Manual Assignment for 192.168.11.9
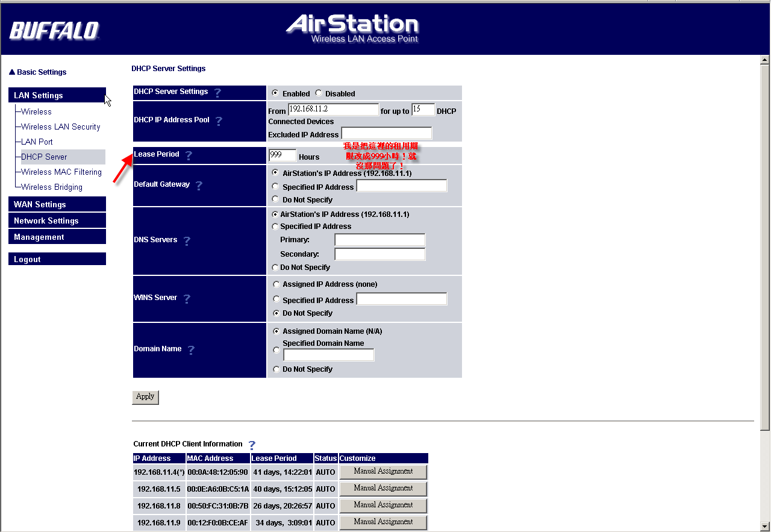The height and width of the screenshot is (532, 771). [x=383, y=522]
